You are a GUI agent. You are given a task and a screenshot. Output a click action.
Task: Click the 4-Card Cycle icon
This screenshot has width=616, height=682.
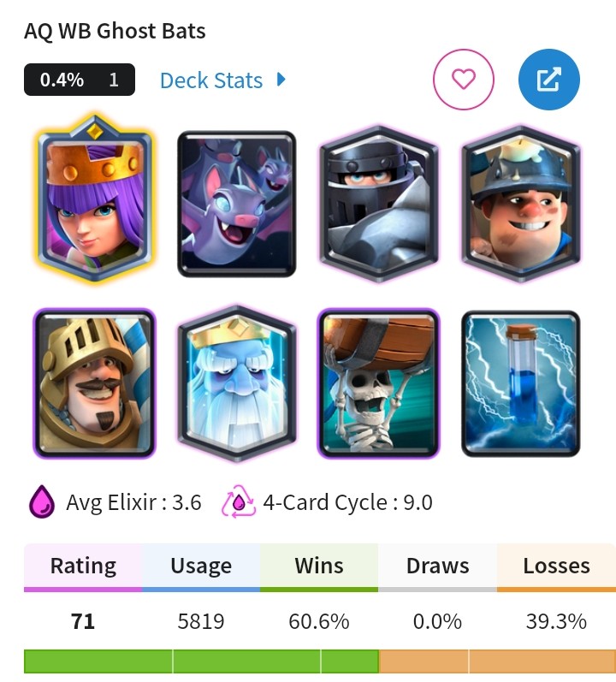tap(238, 502)
